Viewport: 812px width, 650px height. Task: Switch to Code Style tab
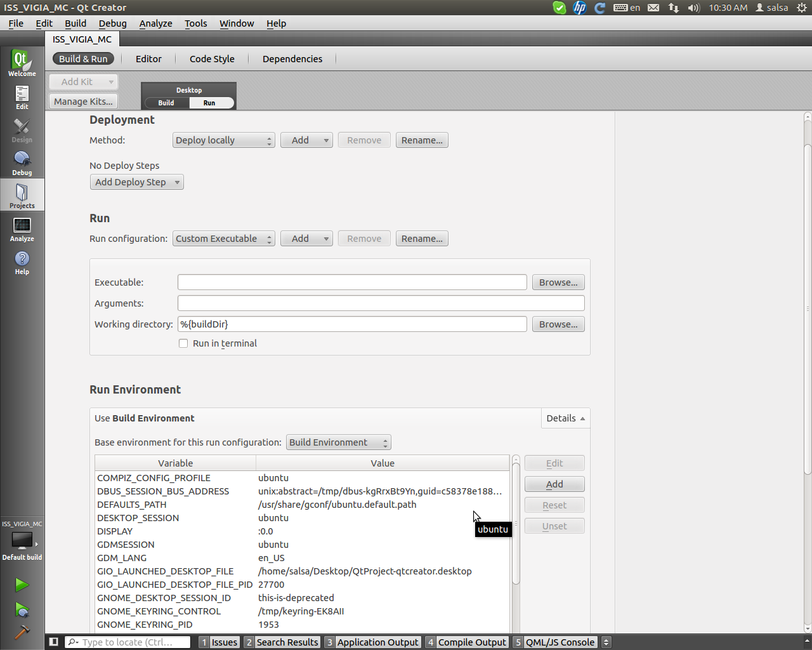[x=212, y=59]
